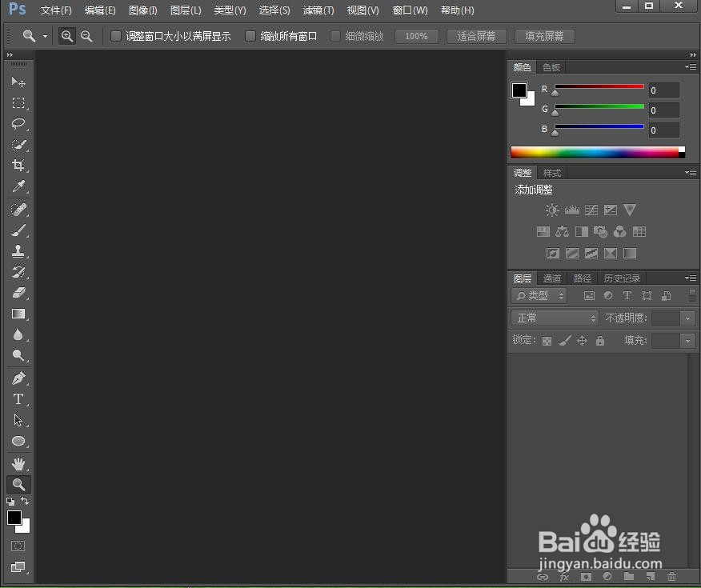Select the Pen tool
The image size is (701, 588).
point(18,378)
